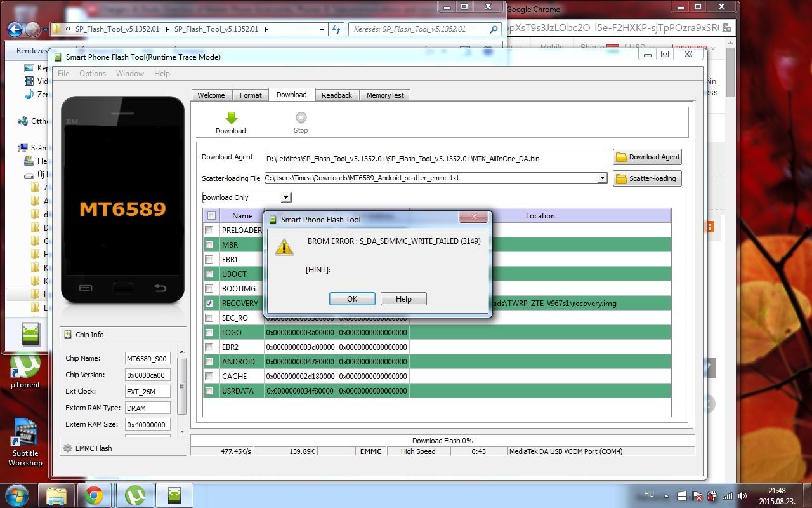
Task: Toggle the select-all checkbox in table header
Action: (x=211, y=216)
